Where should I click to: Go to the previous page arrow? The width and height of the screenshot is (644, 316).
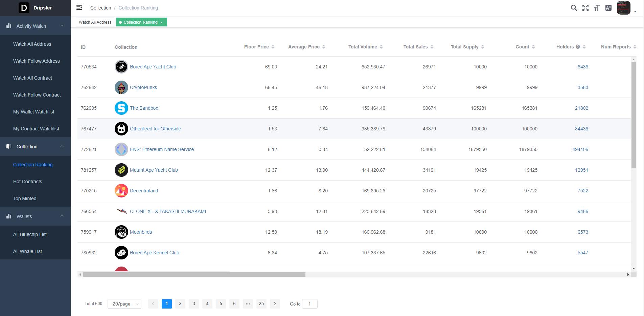(153, 304)
